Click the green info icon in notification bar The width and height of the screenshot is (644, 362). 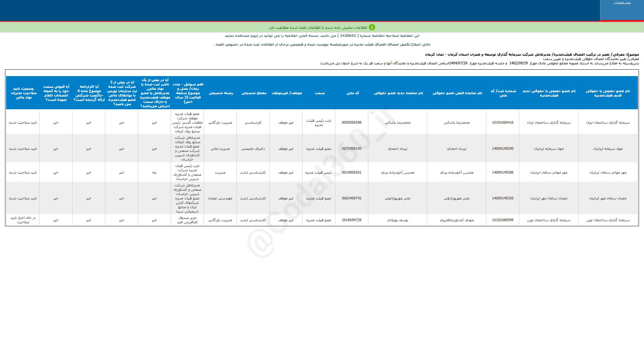click(x=372, y=27)
